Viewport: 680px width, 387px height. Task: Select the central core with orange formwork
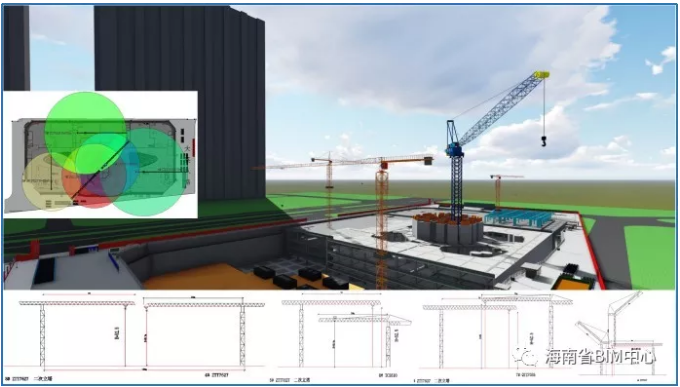447,228
